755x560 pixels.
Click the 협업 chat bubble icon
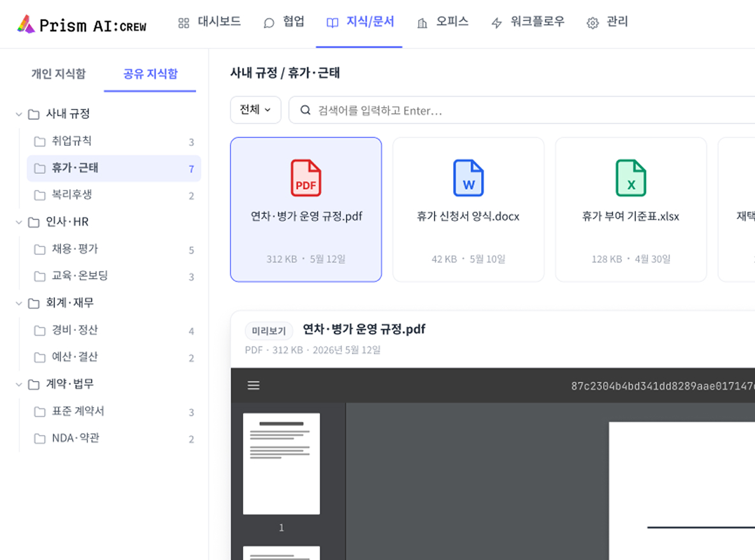click(x=269, y=23)
